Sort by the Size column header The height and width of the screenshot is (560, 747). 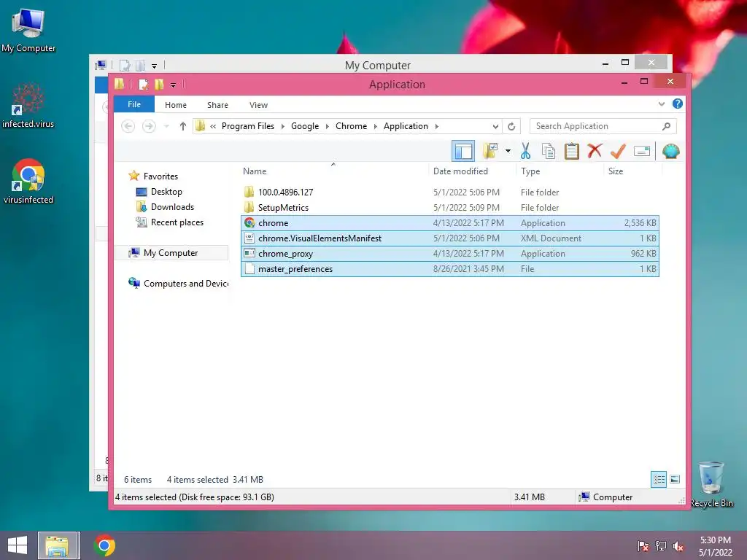(616, 171)
